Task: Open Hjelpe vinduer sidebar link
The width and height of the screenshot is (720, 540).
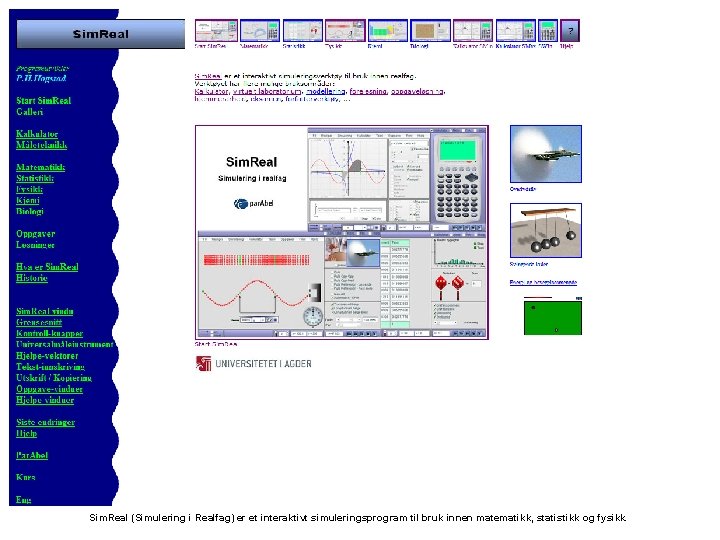Action: point(45,400)
